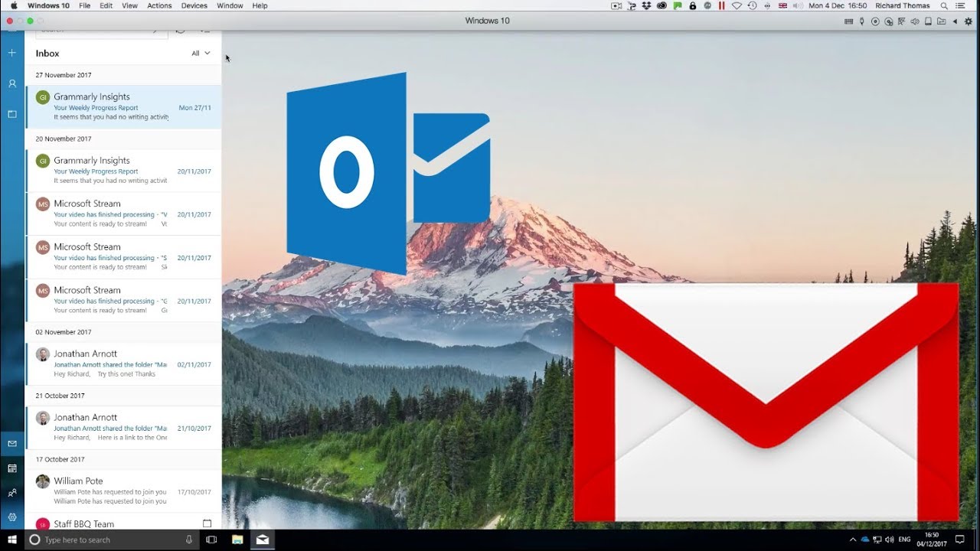This screenshot has width=980, height=551.
Task: Open the Windows volume tray icon
Action: [890, 540]
